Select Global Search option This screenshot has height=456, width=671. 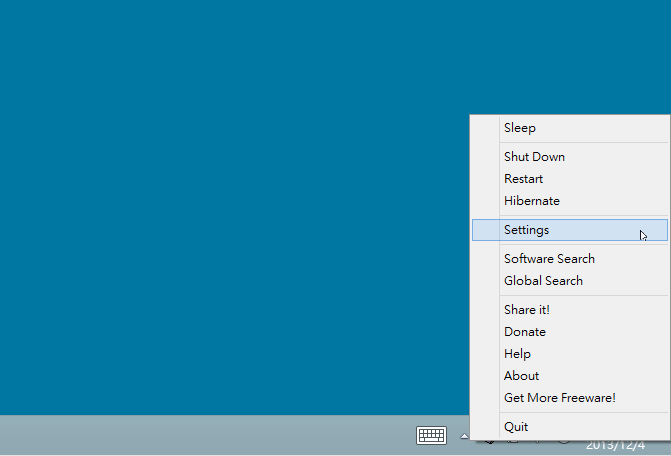coord(570,281)
